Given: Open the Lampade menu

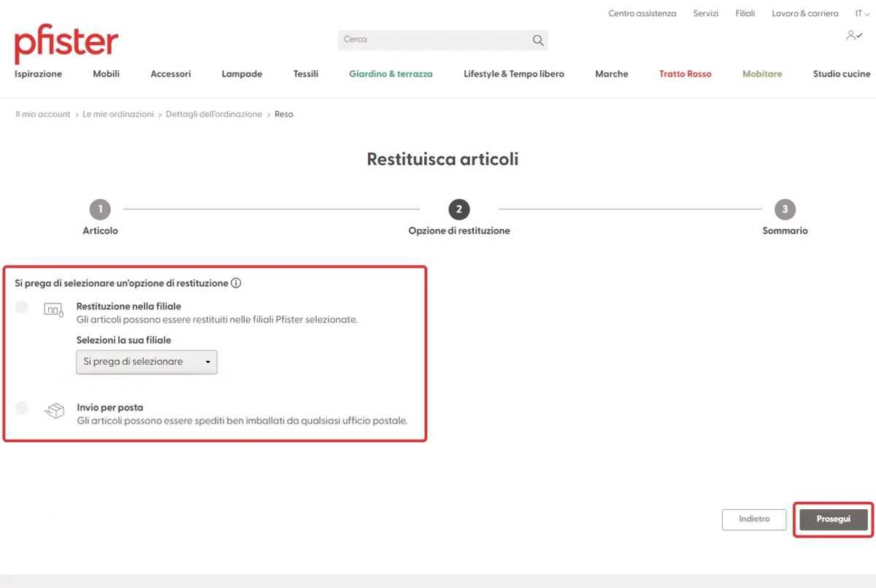Looking at the screenshot, I should [242, 74].
